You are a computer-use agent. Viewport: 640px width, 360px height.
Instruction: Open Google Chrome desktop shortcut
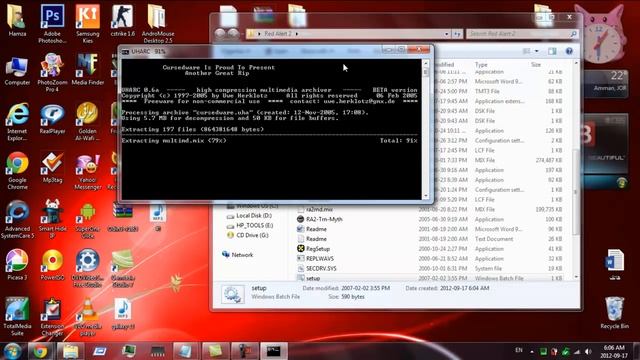[x=17, y=170]
